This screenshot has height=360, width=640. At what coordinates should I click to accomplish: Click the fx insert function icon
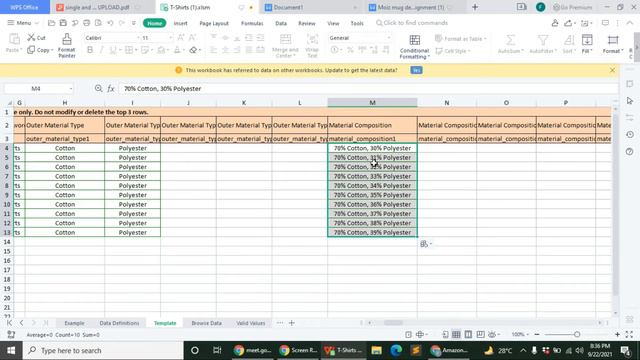tap(111, 89)
